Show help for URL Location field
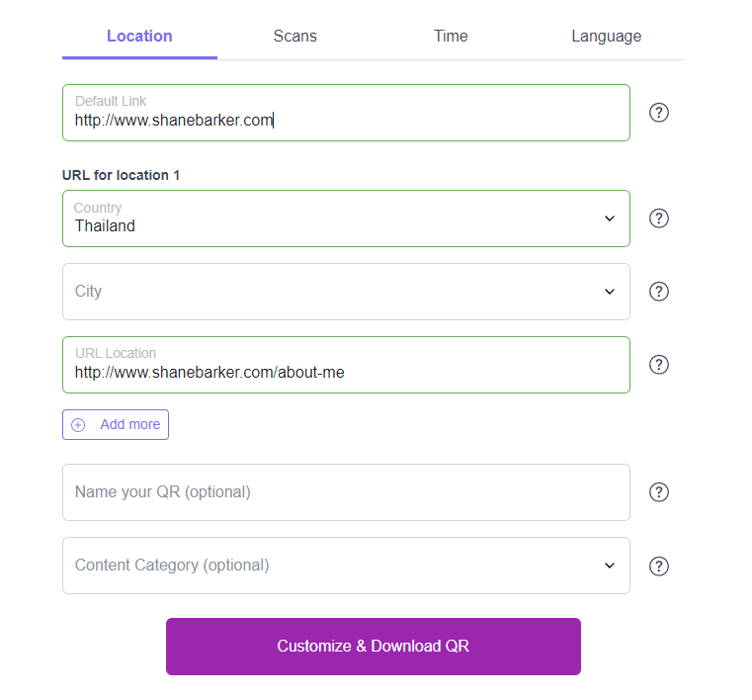The height and width of the screenshot is (700, 752). [x=659, y=365]
